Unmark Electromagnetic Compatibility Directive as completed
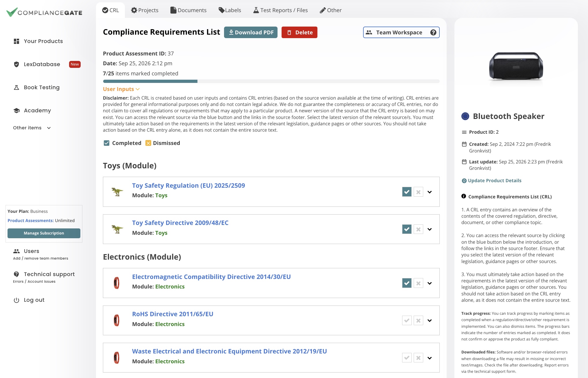This screenshot has width=588, height=378. tap(407, 283)
